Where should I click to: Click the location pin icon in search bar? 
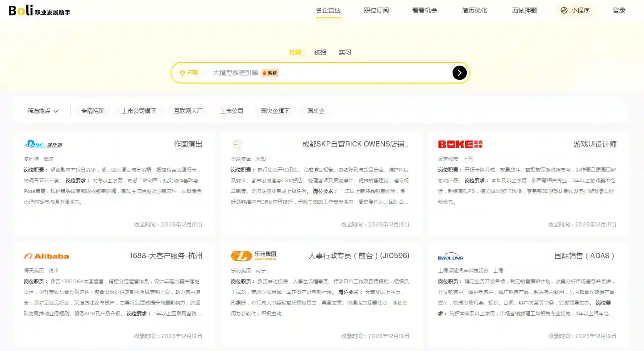tap(182, 73)
